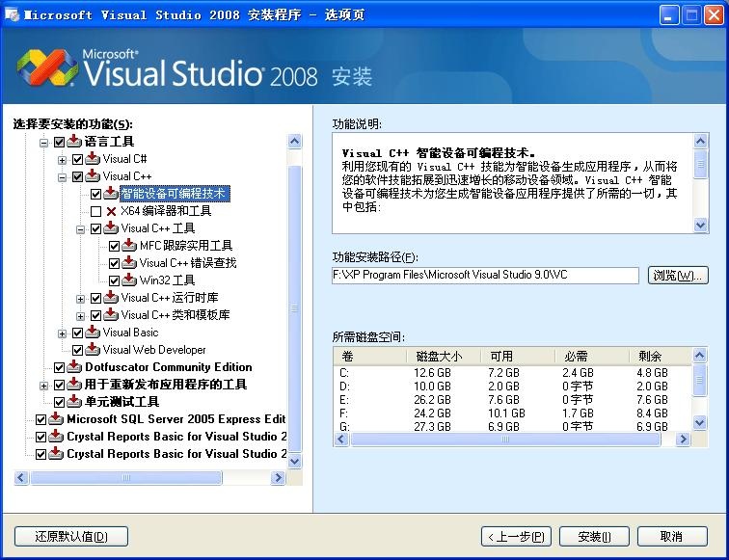
Task: Toggle the Win32 工具 checkbox
Action: coord(114,280)
